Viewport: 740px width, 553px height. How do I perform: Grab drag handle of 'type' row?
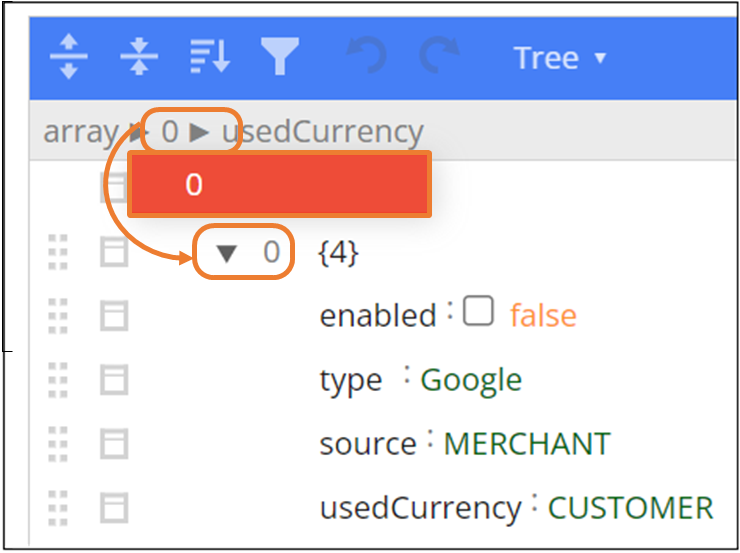(x=58, y=380)
